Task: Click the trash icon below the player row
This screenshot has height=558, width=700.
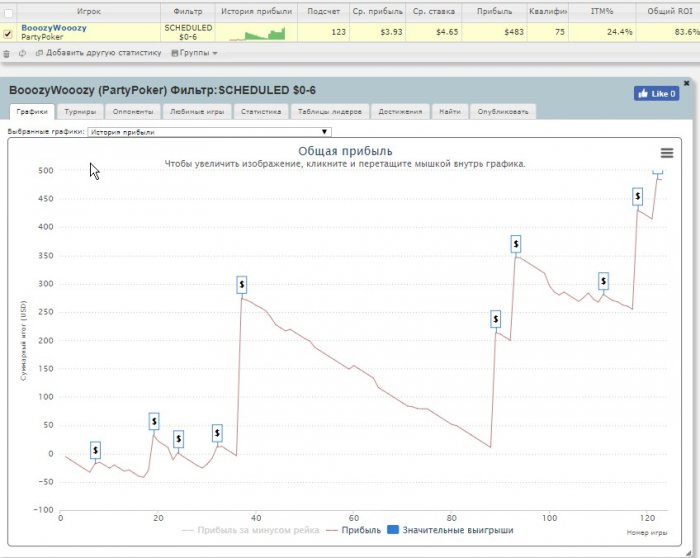Action: coord(7,52)
